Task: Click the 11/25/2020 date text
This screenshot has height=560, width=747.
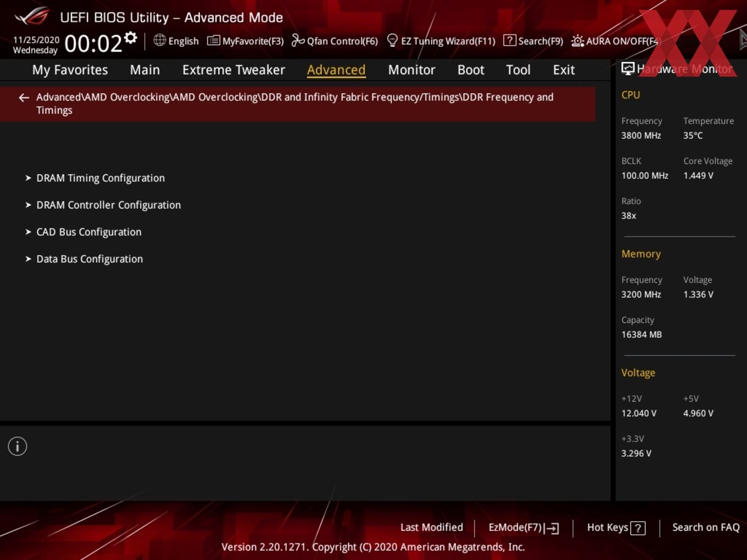Action: [36, 40]
